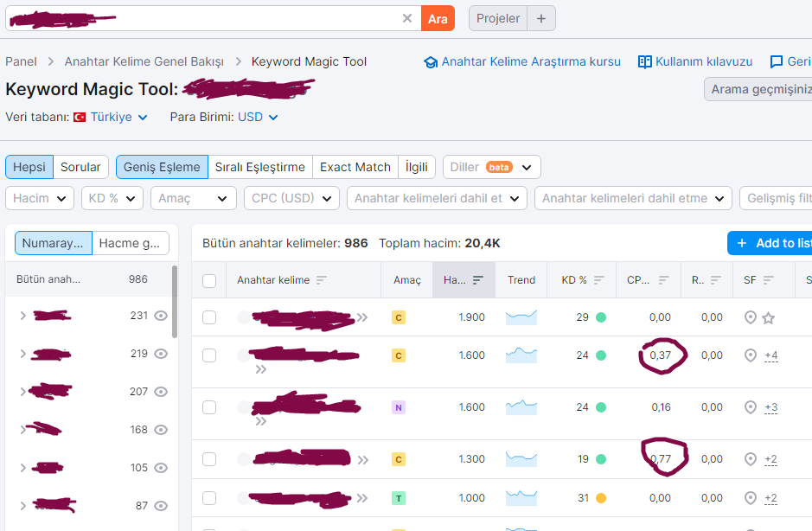Check the row with volume 1.000
This screenshot has width=812, height=531.
coord(209,498)
